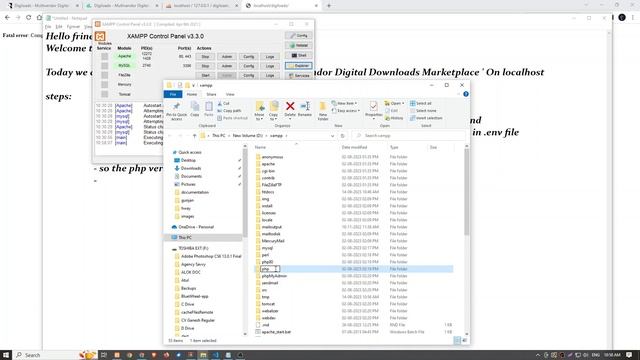Toggle the Apache service checkbox in XAMPP
This screenshot has height=360, width=640.
pyautogui.click(x=104, y=57)
